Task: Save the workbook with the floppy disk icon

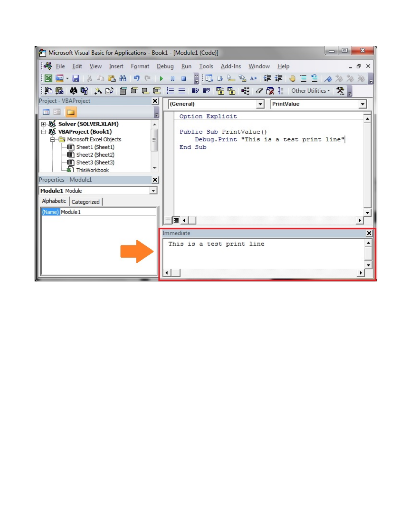Action: point(76,79)
